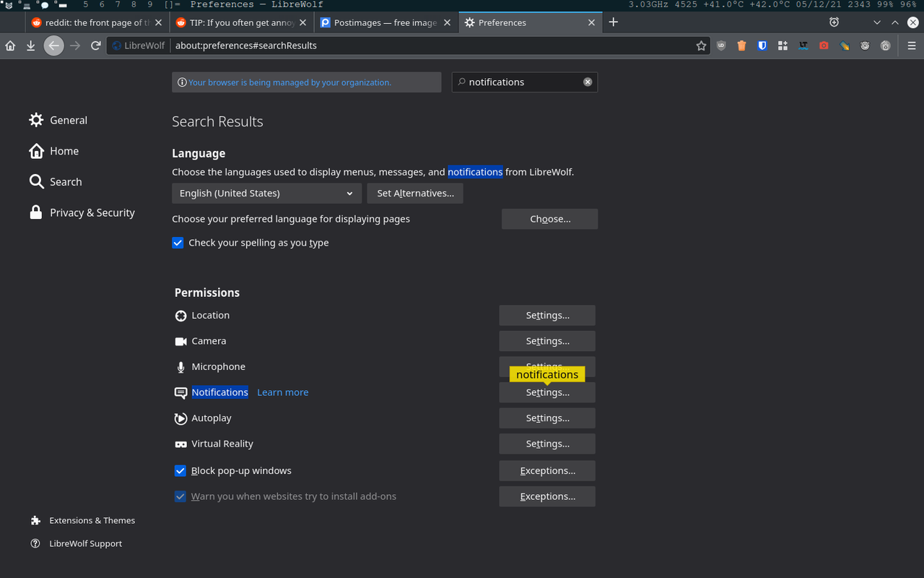Image resolution: width=924 pixels, height=578 pixels.
Task: Click Set Alternatives button
Action: (415, 193)
